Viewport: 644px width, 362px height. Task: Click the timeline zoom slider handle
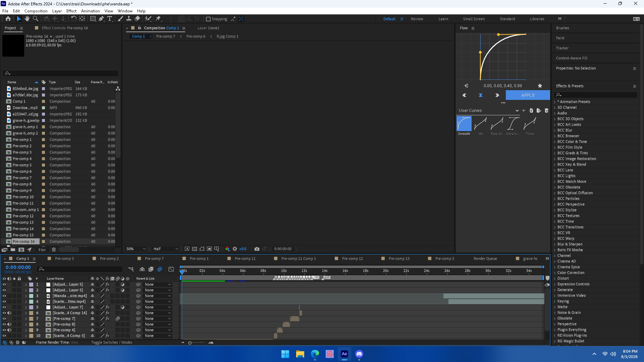click(190, 343)
